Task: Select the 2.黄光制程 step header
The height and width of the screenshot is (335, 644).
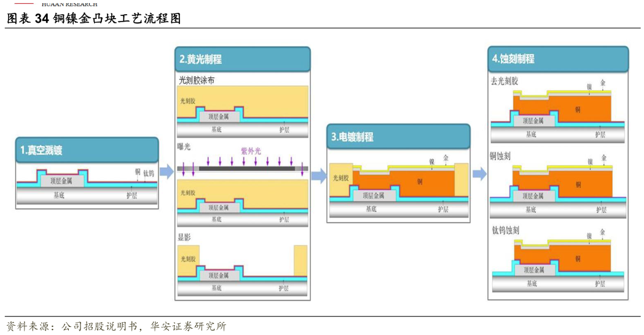Action: point(242,59)
